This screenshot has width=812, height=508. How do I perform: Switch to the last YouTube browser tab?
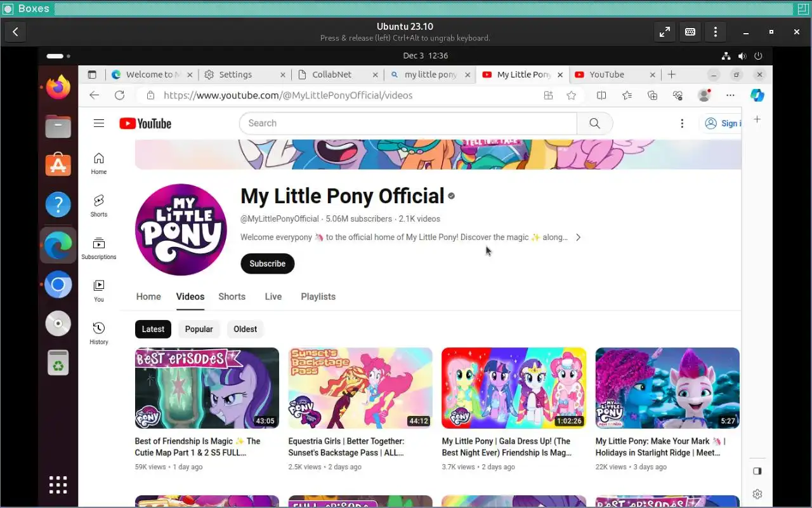coord(615,74)
